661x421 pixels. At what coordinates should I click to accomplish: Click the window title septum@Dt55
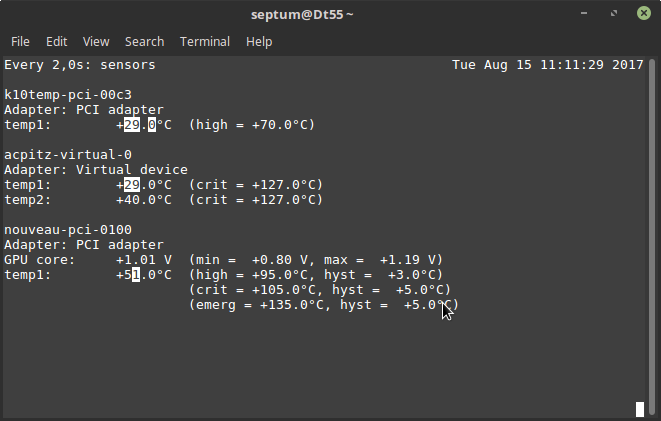click(x=302, y=15)
